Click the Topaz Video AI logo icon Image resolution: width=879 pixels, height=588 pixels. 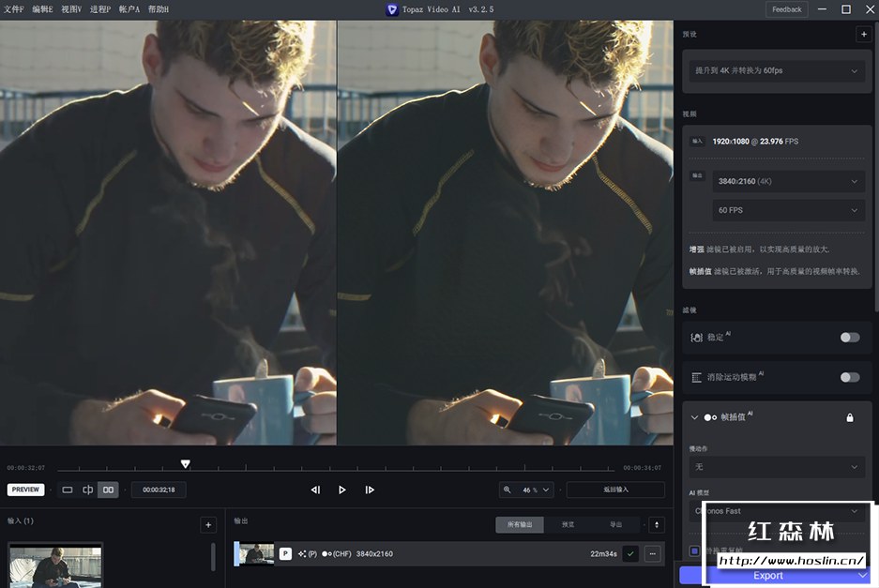coord(392,9)
